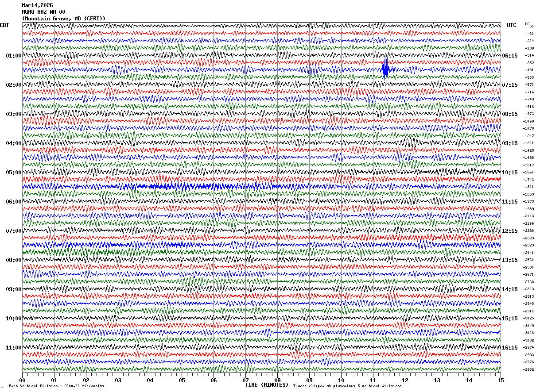Select the 11:00 CDT row label
The image size is (536, 392).
coord(13,348)
